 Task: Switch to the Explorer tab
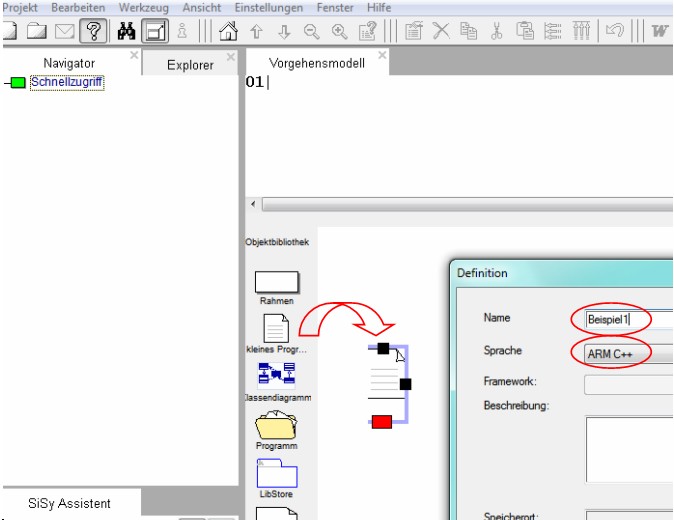tap(190, 65)
